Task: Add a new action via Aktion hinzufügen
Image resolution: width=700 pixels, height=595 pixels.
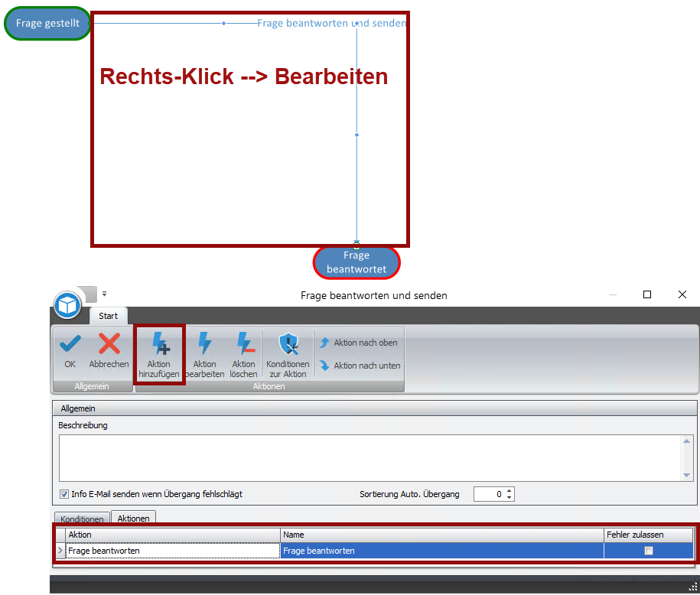Action: [159, 355]
